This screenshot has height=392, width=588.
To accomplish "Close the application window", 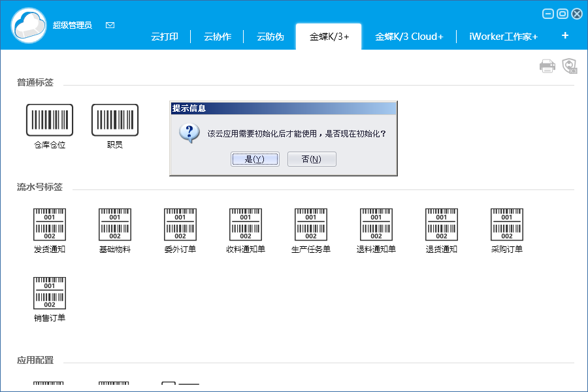I will [577, 14].
